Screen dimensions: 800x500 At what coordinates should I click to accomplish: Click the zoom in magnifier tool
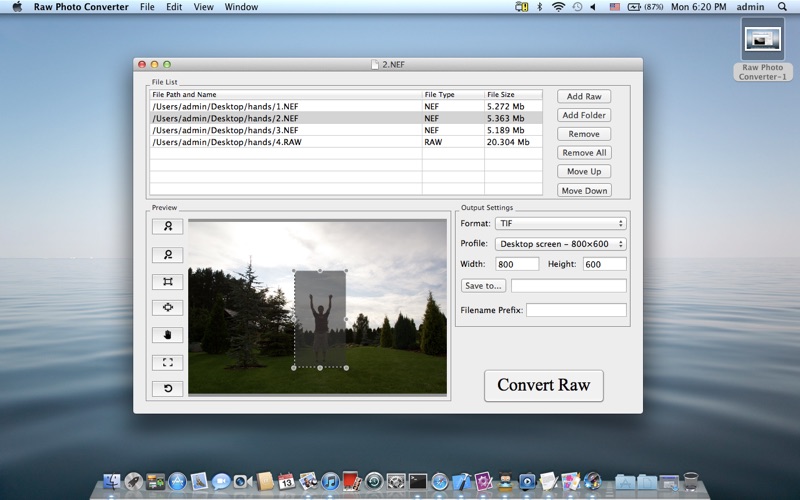[167, 227]
